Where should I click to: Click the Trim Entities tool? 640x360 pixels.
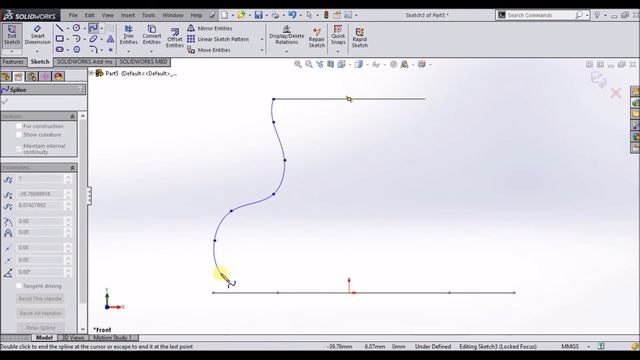point(129,35)
